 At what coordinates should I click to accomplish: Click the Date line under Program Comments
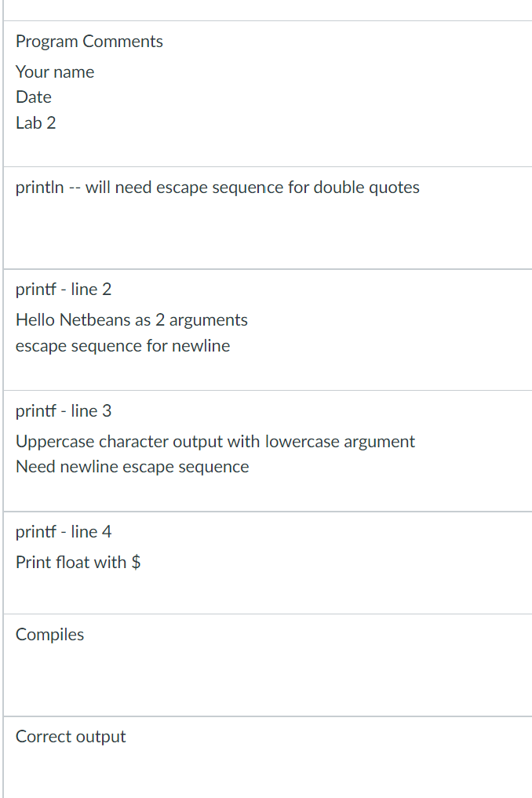coord(34,97)
